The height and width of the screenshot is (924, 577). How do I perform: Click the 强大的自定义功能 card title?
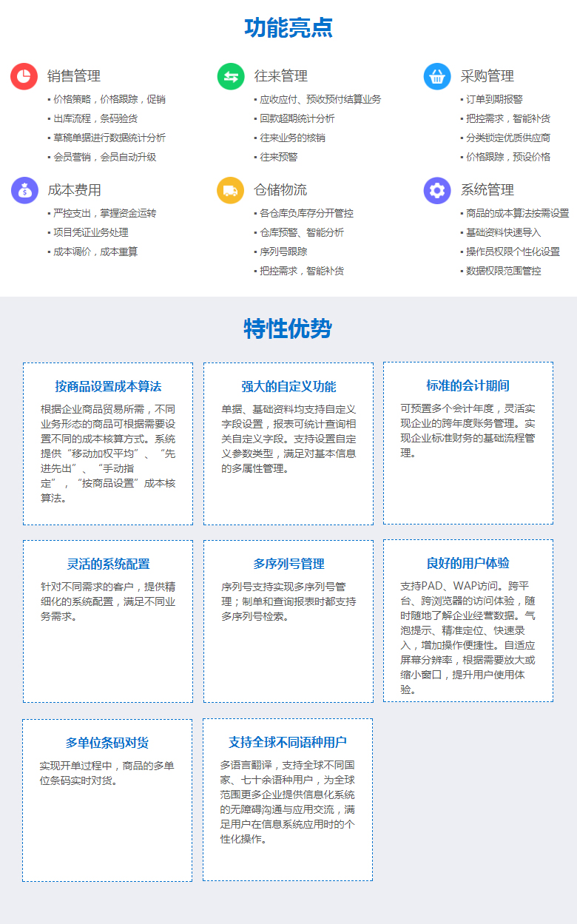click(288, 386)
